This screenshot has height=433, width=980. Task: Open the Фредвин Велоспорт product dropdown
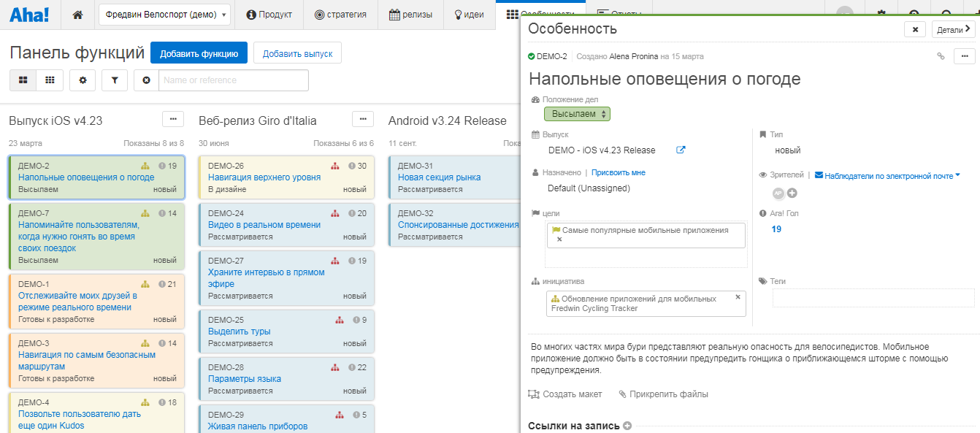point(164,15)
